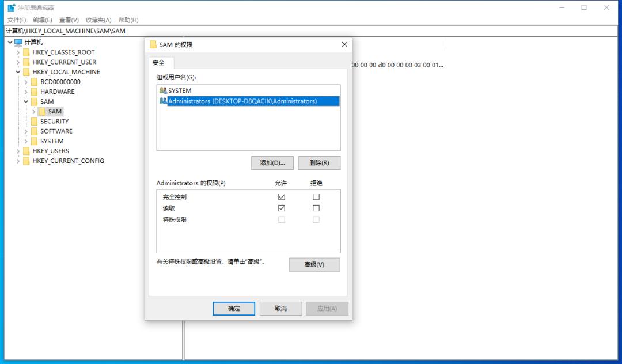Open the 帮助(H) menu
622x364 pixels.
pos(128,20)
